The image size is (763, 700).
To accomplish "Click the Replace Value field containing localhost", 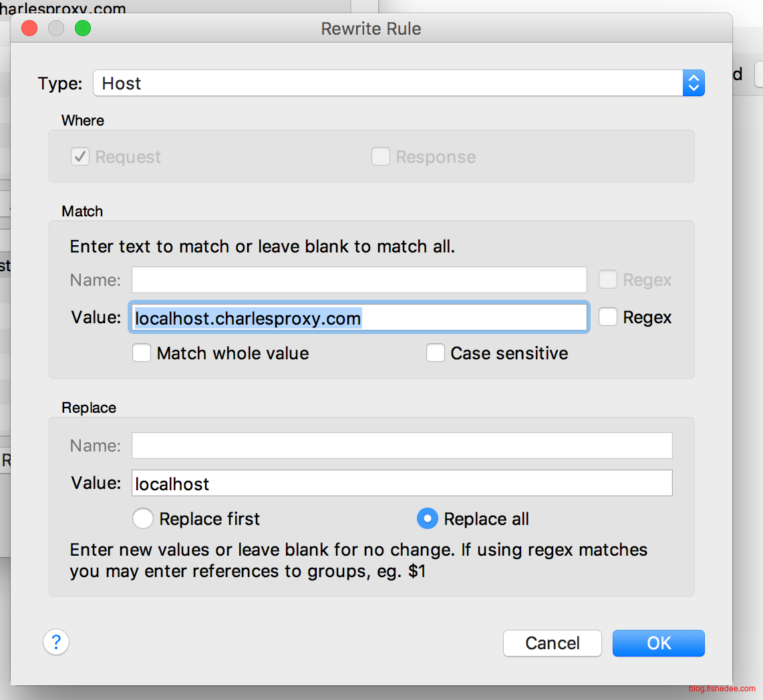I will pyautogui.click(x=402, y=483).
